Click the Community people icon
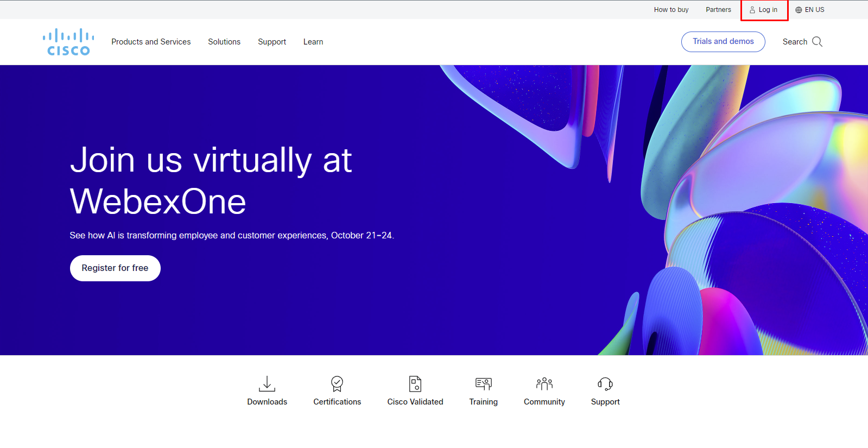 tap(544, 384)
